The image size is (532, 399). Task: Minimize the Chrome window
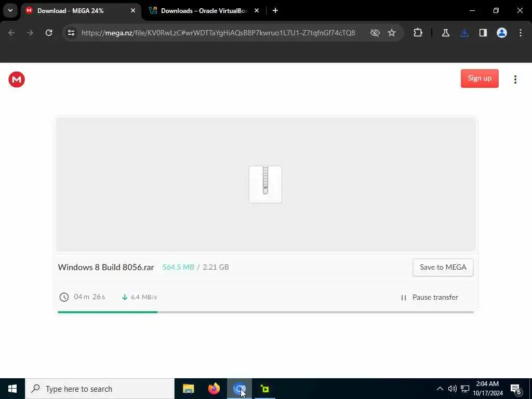(x=472, y=10)
